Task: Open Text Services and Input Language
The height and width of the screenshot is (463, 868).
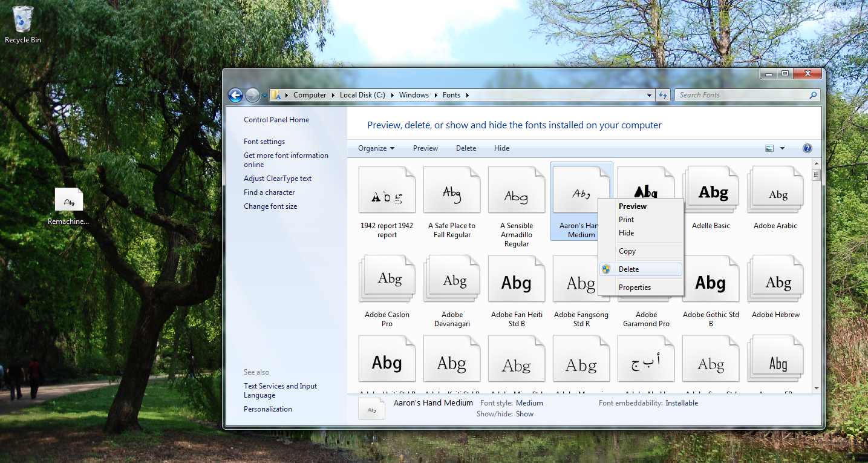Action: tap(281, 390)
